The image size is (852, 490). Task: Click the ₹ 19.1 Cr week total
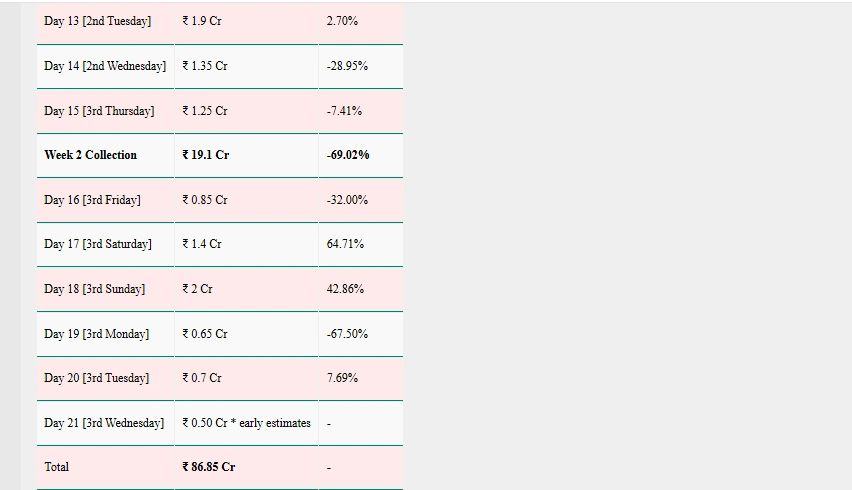(206, 155)
